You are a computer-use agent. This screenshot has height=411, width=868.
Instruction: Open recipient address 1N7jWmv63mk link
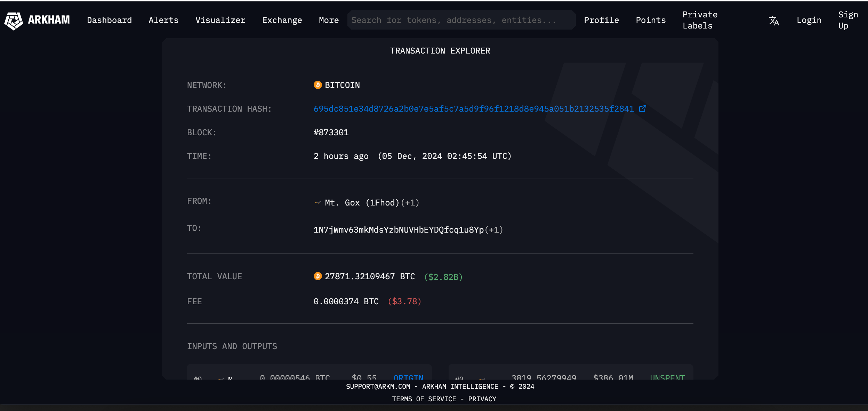coord(399,230)
